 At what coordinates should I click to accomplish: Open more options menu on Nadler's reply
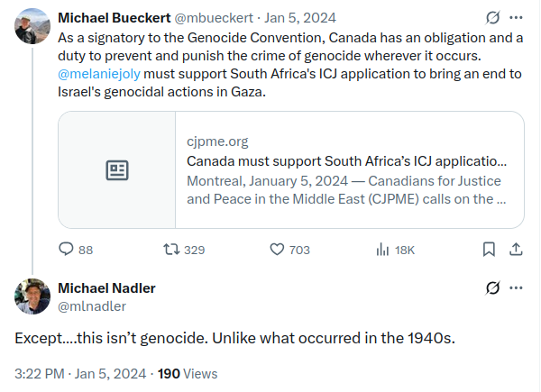coord(516,287)
